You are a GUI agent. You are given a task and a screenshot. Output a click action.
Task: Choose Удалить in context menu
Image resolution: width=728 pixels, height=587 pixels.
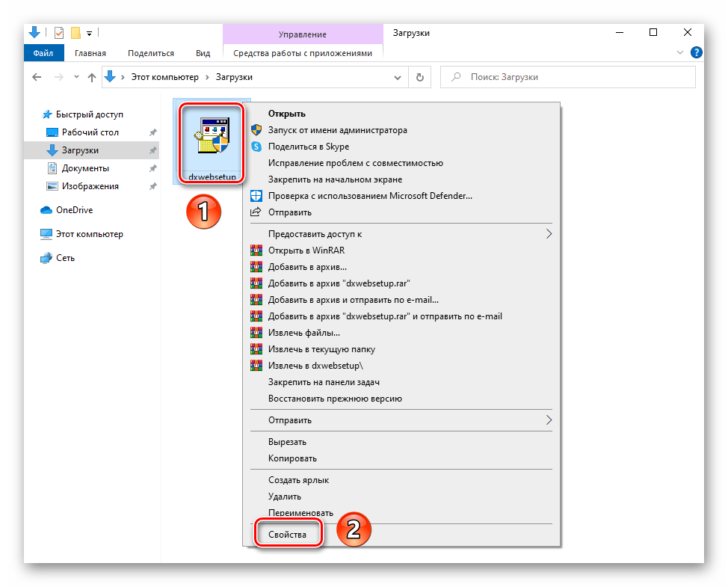pos(401,497)
